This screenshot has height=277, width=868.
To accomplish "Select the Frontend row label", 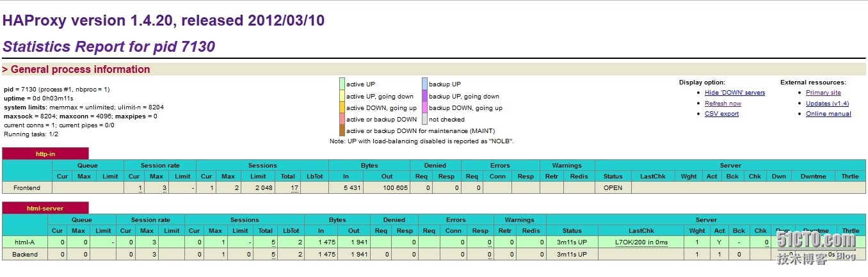I will (x=27, y=188).
